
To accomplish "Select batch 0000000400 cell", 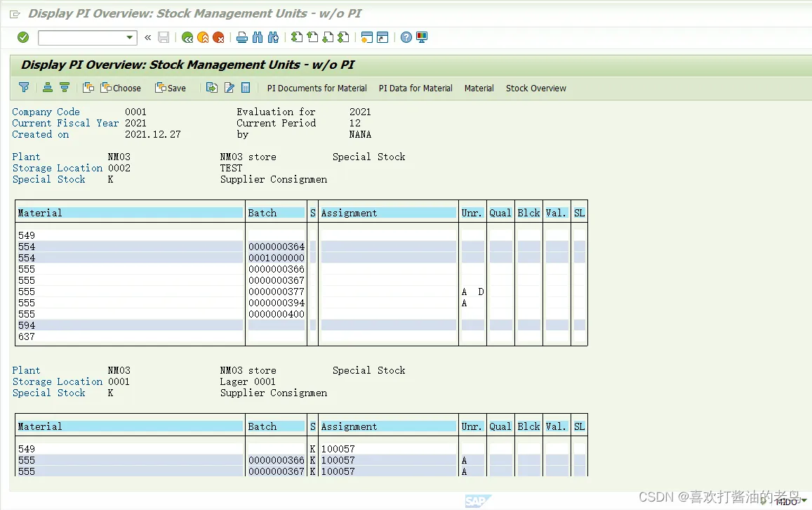I will coord(277,315).
